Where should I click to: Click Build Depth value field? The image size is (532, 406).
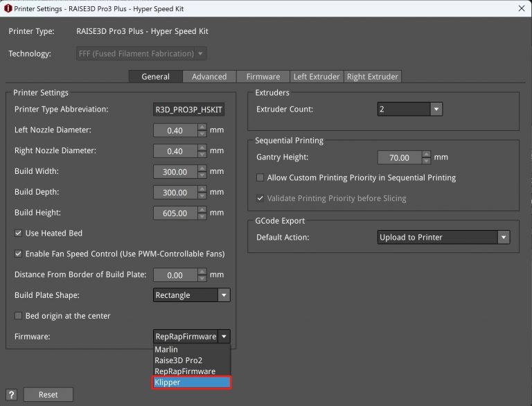175,193
